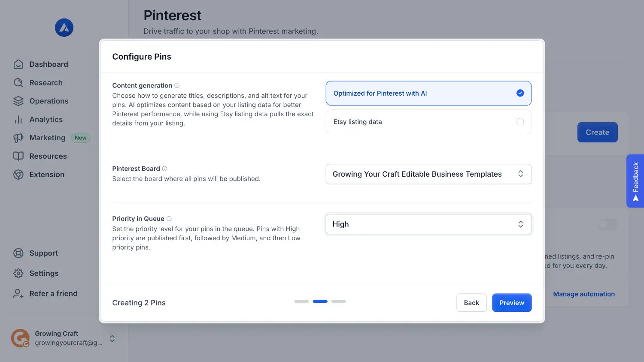Click info icon next to Content generation
Screen dimensions: 644x362
point(177,85)
